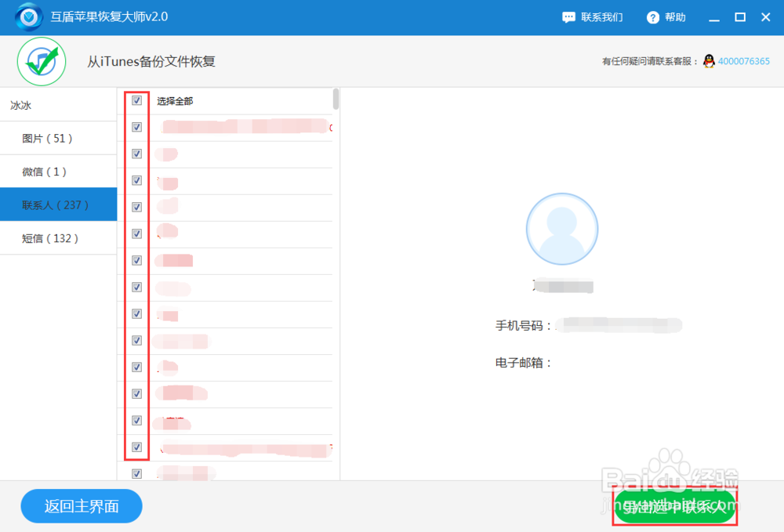
Task: Uncheck the last visible contact checkbox
Action: (x=136, y=473)
